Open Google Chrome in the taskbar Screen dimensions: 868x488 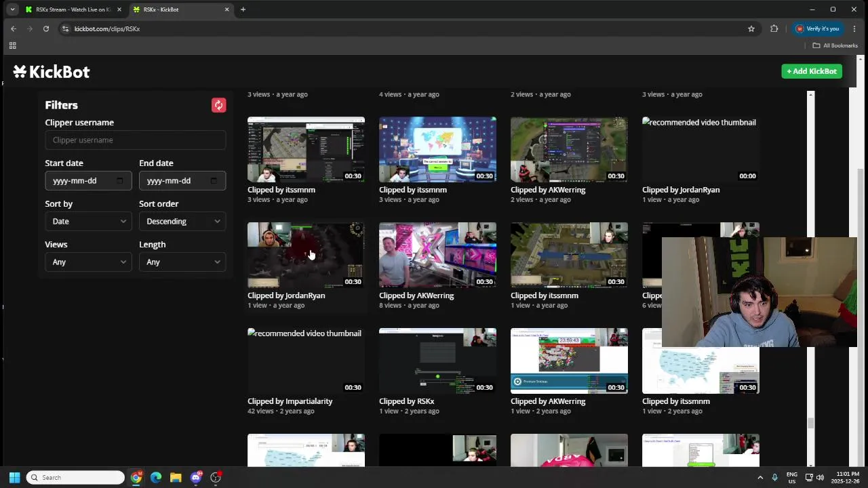(x=136, y=478)
